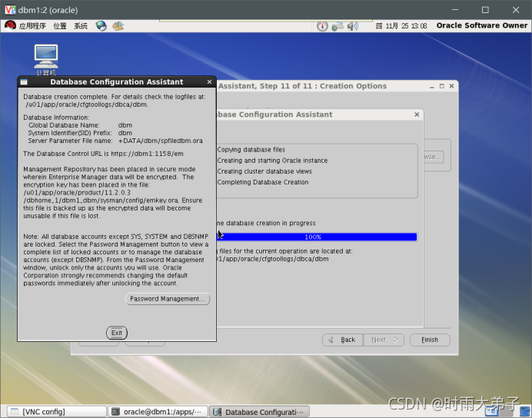
Task: Click Back button in the wizard
Action: pos(343,340)
